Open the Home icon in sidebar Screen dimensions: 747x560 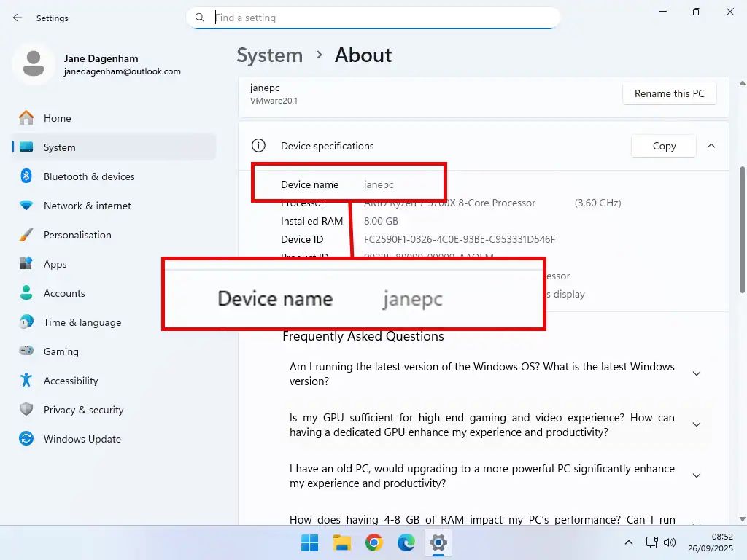point(26,117)
